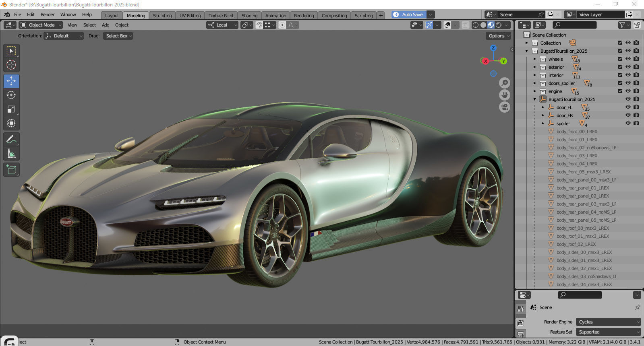Image resolution: width=644 pixels, height=346 pixels.
Task: Open the Orientation Default dropdown
Action: point(64,36)
